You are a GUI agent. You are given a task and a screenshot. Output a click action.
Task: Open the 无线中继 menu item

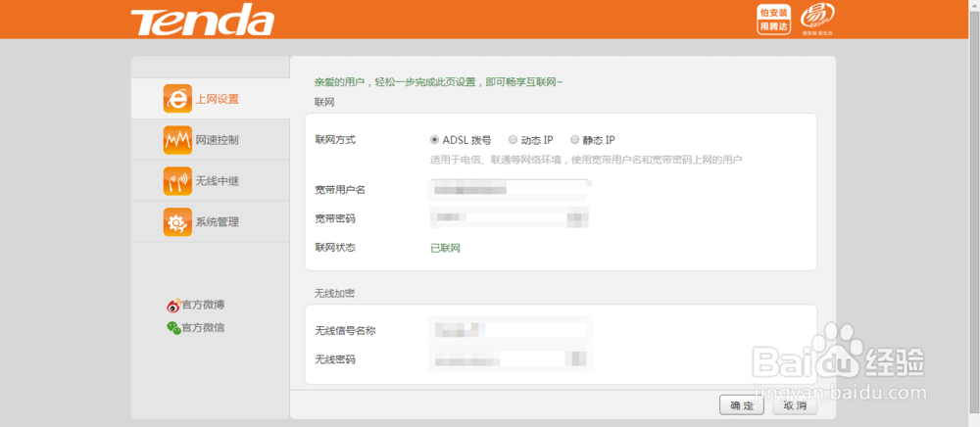[210, 181]
